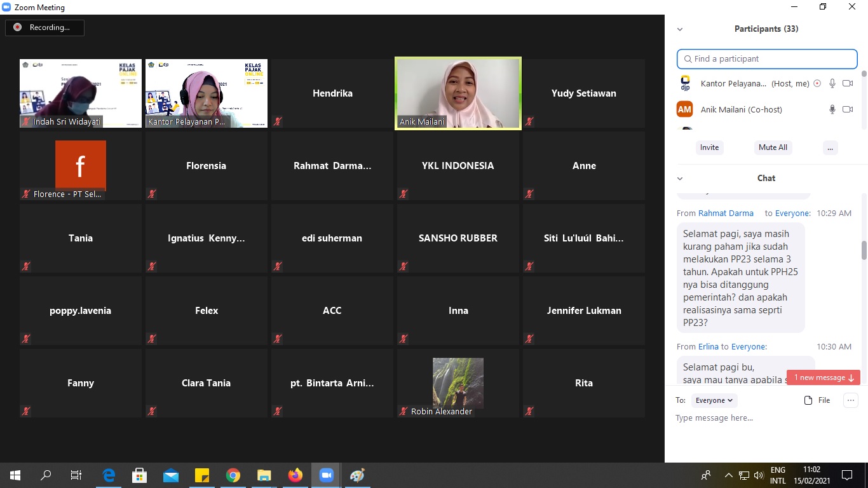This screenshot has width=868, height=488.
Task: Open Firefox from the taskbar
Action: [x=295, y=475]
